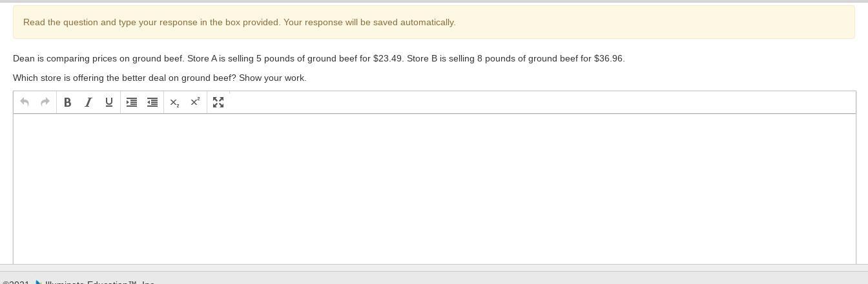
Task: Click the Undo arrow in editor toolbar
Action: click(25, 102)
